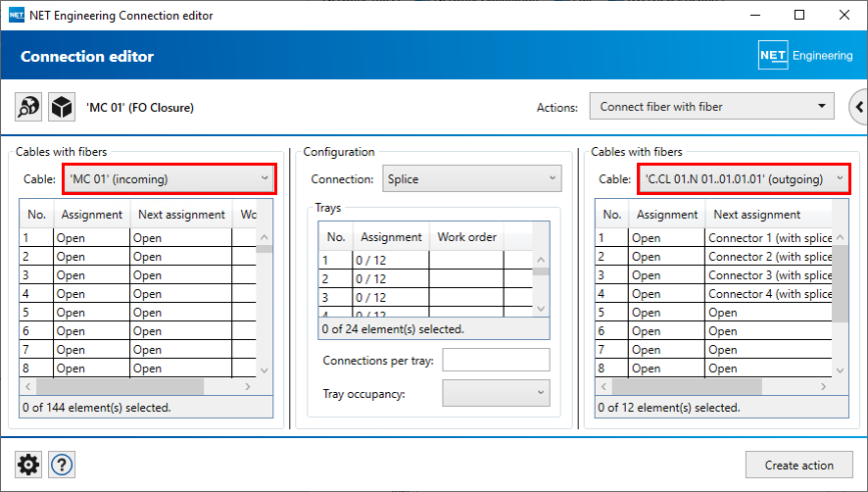Click the 3D cube object icon

62,107
